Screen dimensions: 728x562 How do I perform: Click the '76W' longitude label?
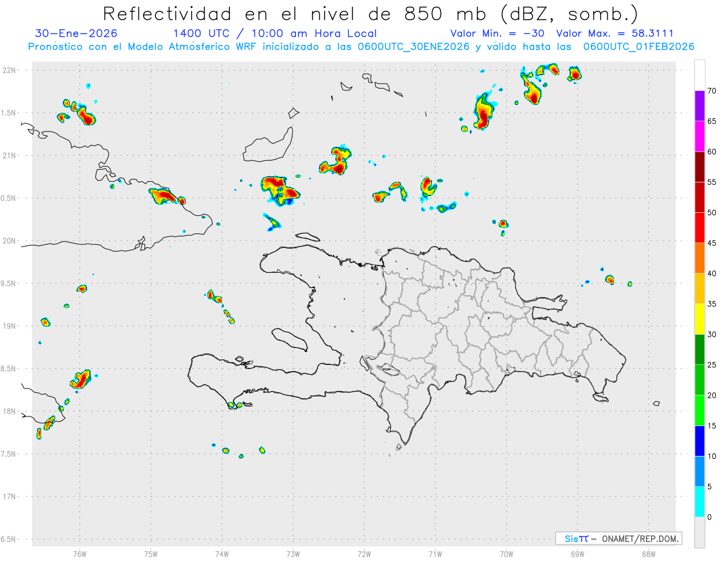79,554
